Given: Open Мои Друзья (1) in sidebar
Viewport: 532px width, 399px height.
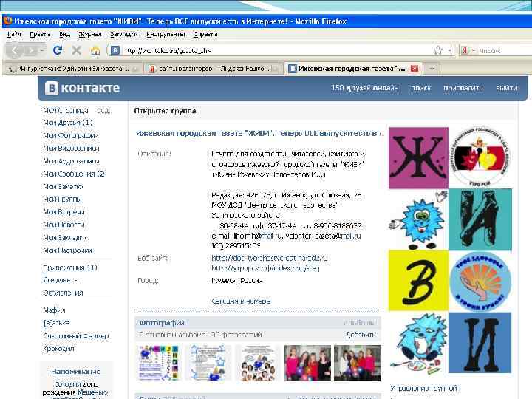Looking at the screenshot, I should click(x=68, y=123).
